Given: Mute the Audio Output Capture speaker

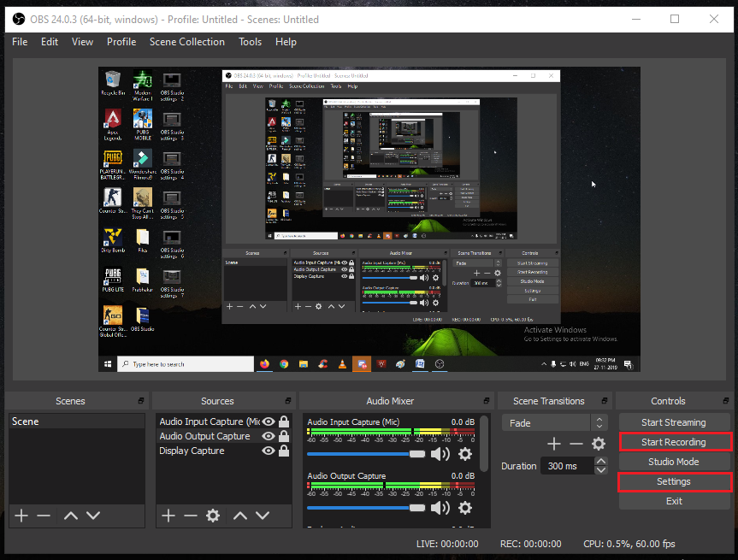Looking at the screenshot, I should 440,508.
